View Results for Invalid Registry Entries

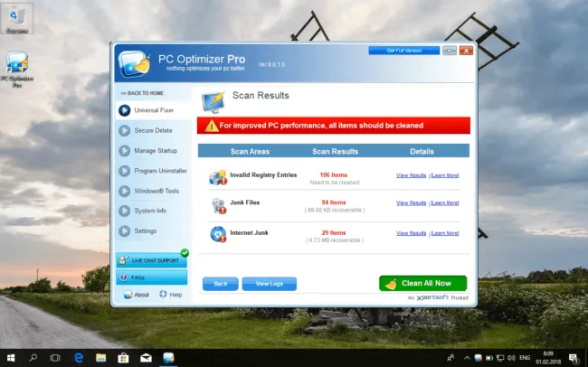[x=411, y=175]
